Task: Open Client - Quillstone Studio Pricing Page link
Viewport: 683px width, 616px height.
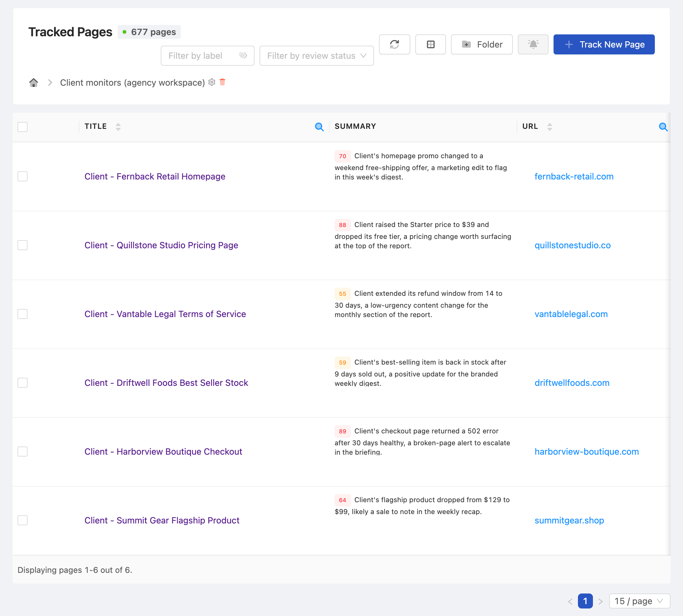Action: click(x=161, y=245)
